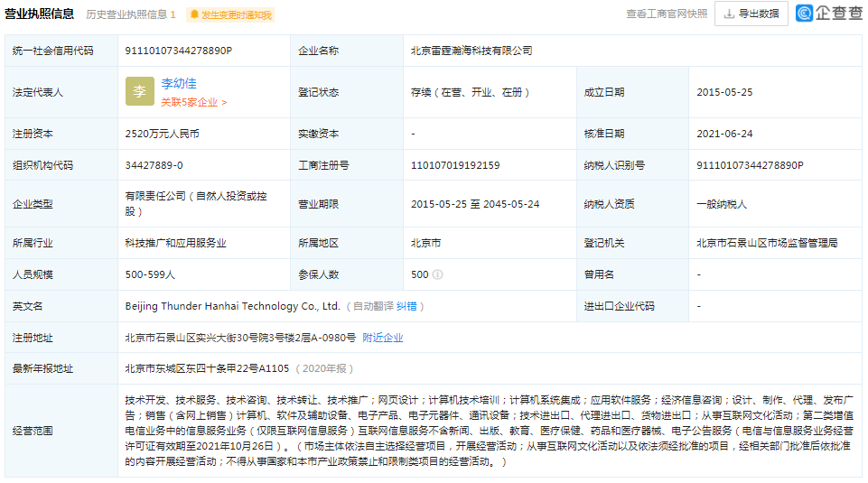Viewport: 868px width, 483px height.
Task: Select approval date 2021-06-24
Action: point(724,134)
